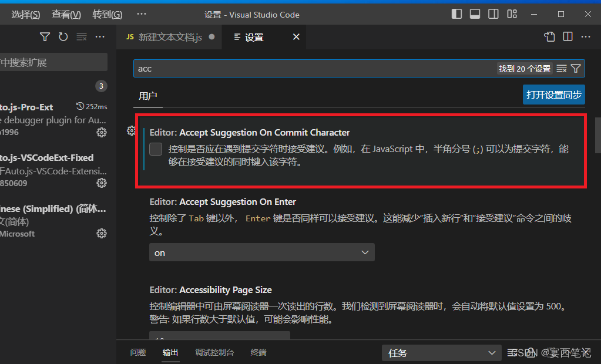Select the Auto.js-Pro-Ext extension entry

click(53, 120)
